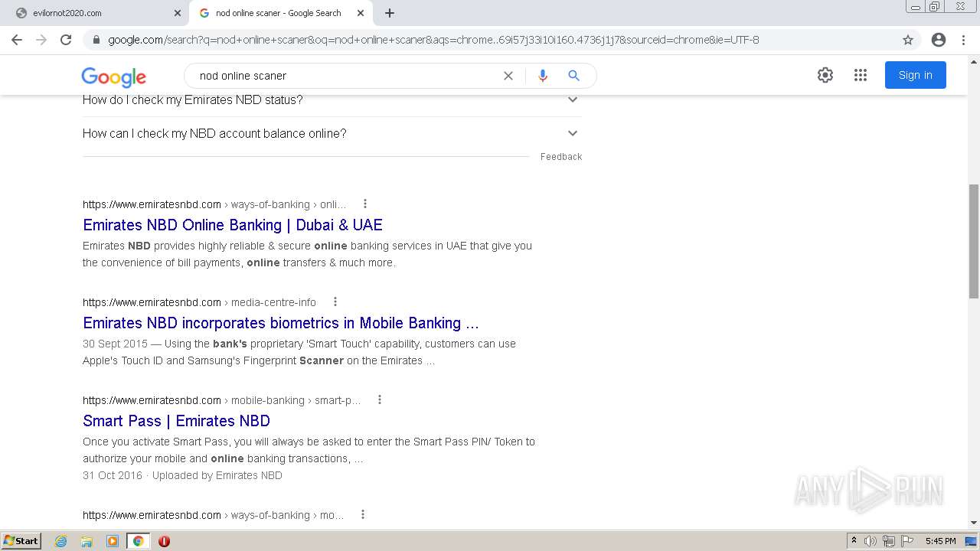The height and width of the screenshot is (551, 980).
Task: Click the page vertical scrollbar thumb
Action: point(974,241)
